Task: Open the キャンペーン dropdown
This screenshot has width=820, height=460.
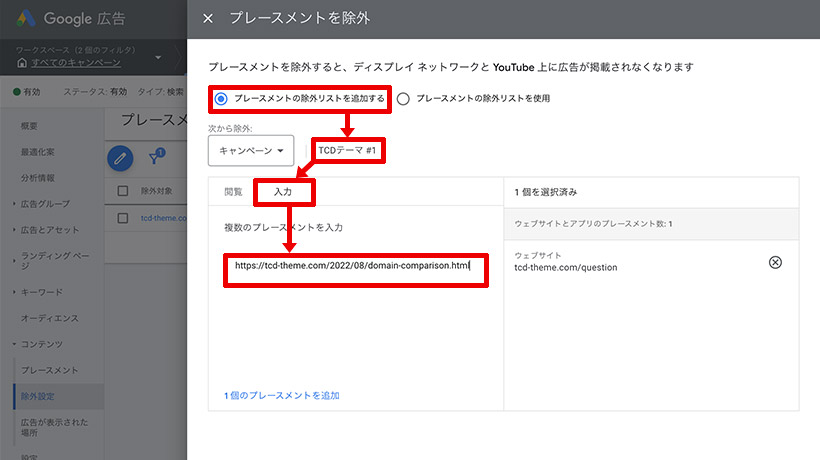Action: click(x=251, y=151)
